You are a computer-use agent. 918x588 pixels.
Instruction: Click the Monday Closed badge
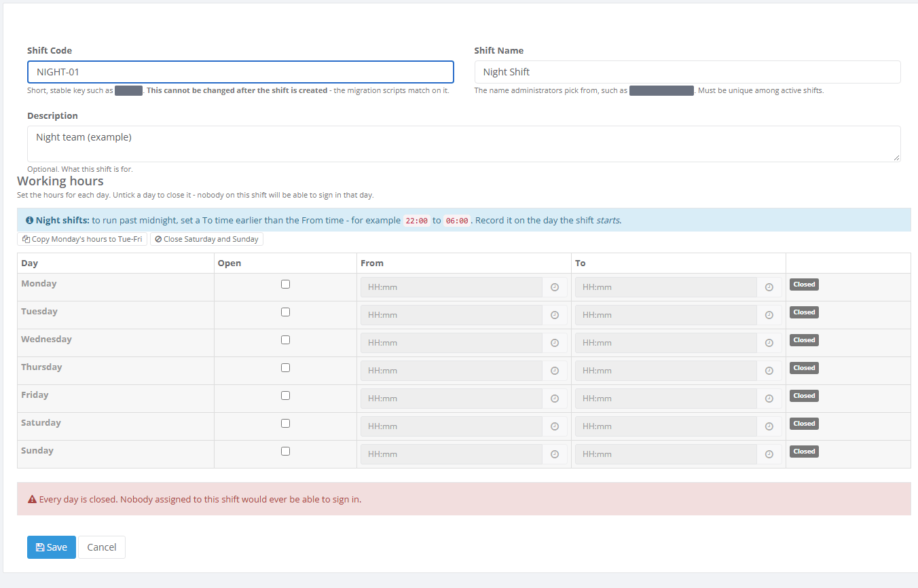(804, 284)
